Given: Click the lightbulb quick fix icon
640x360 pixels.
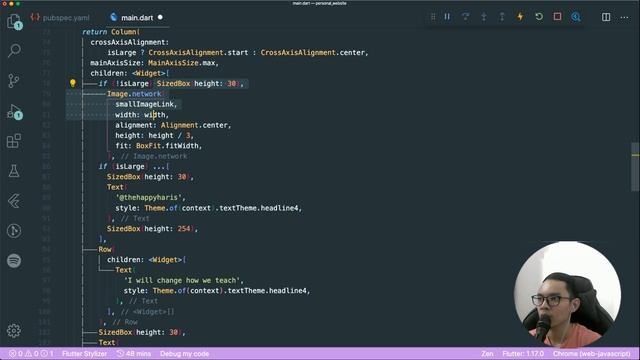Looking at the screenshot, I should [x=73, y=83].
